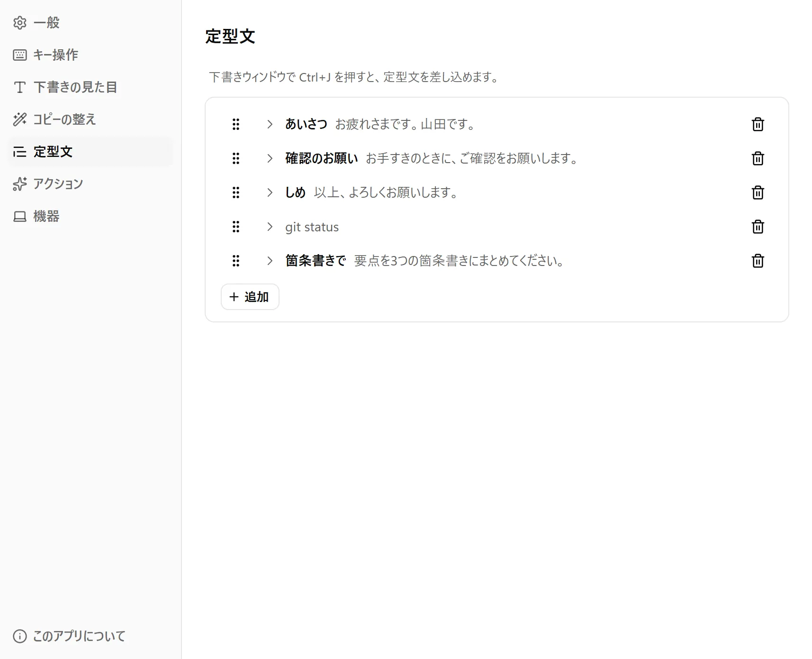Click the sparkle icon beside アクション
Viewport: 812px width, 659px height.
20,184
